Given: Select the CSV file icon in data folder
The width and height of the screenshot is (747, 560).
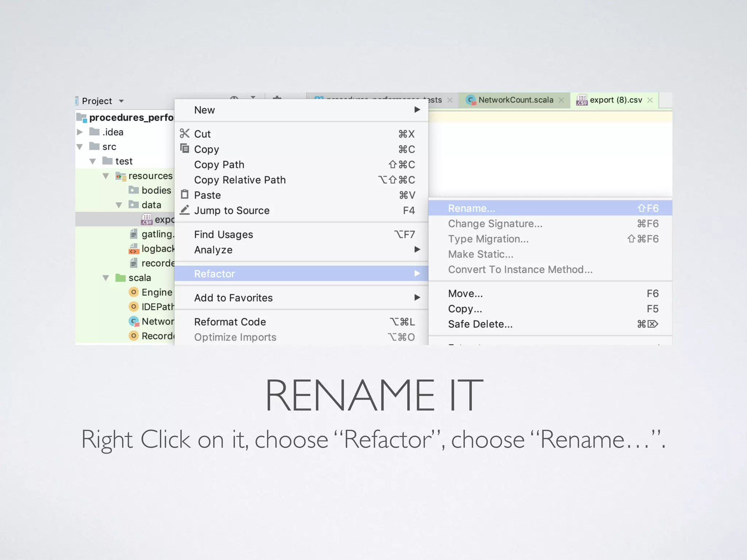Looking at the screenshot, I should (147, 219).
